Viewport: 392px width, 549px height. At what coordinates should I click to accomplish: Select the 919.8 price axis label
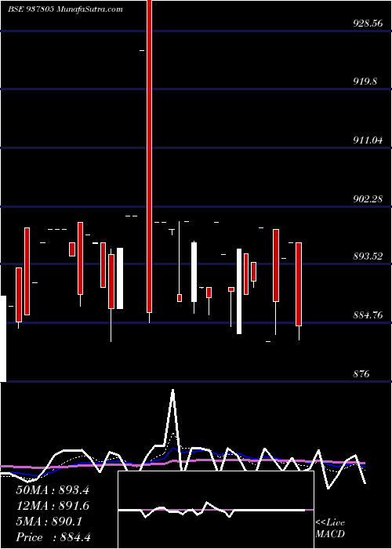[x=365, y=82]
